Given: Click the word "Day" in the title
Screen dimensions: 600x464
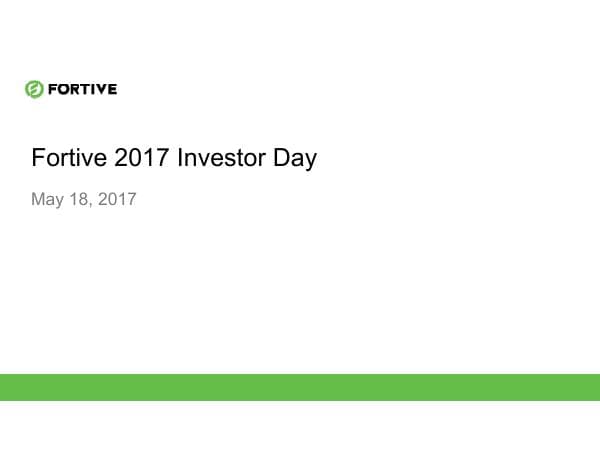Looking at the screenshot, I should point(295,158).
